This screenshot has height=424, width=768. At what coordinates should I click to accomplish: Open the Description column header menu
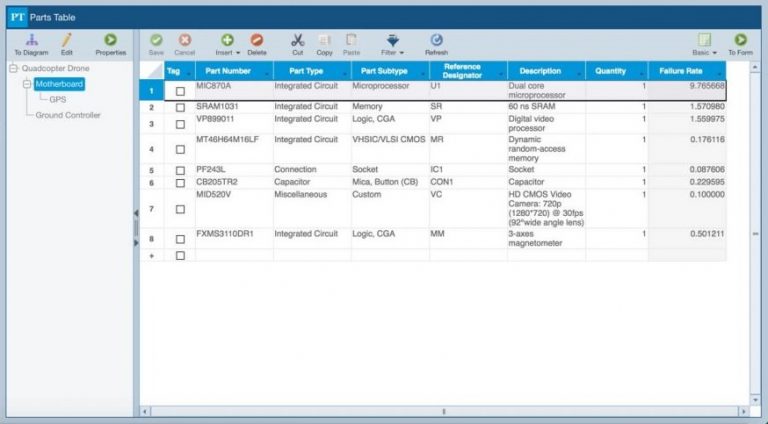pos(579,74)
